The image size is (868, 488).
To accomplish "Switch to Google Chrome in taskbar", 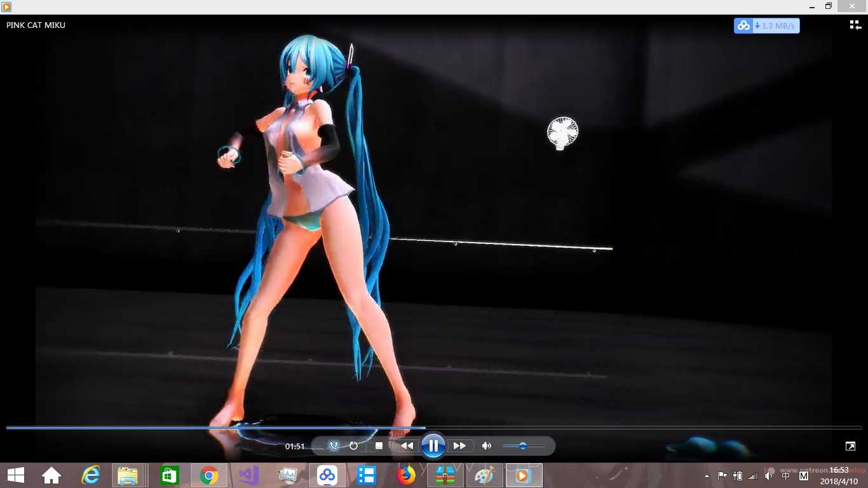I will point(208,475).
